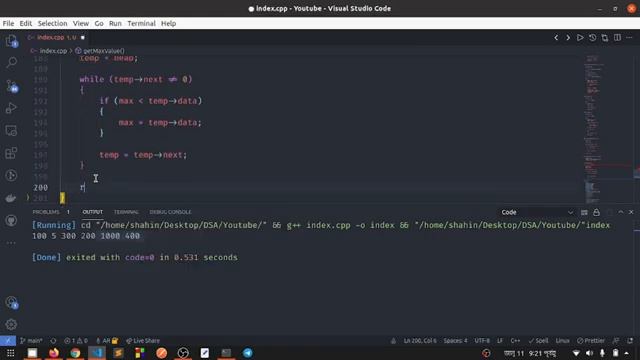Screen dimensions: 640x360
Task: Change end of line sequence LF
Action: click(500, 340)
